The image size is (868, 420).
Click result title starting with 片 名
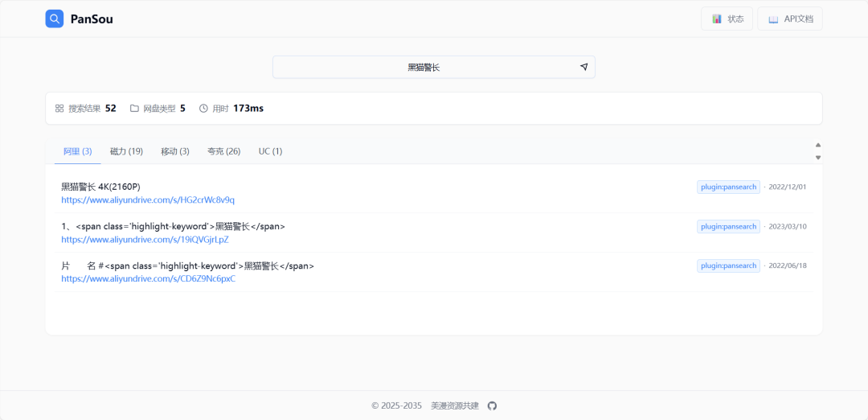(187, 266)
